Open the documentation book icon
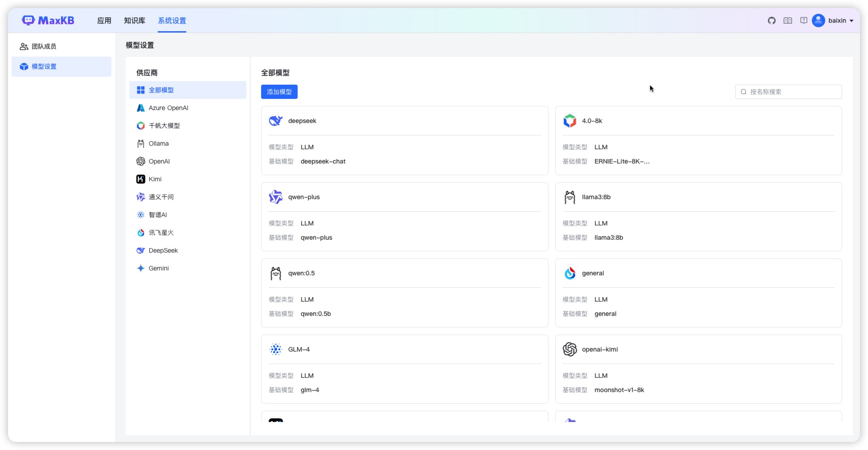Viewport: 868px width, 450px height. tap(788, 20)
